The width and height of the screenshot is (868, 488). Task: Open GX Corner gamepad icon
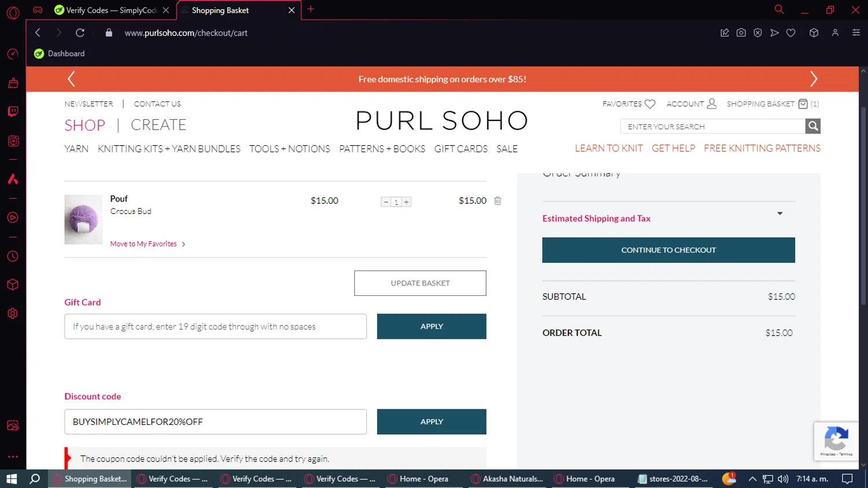click(38, 10)
